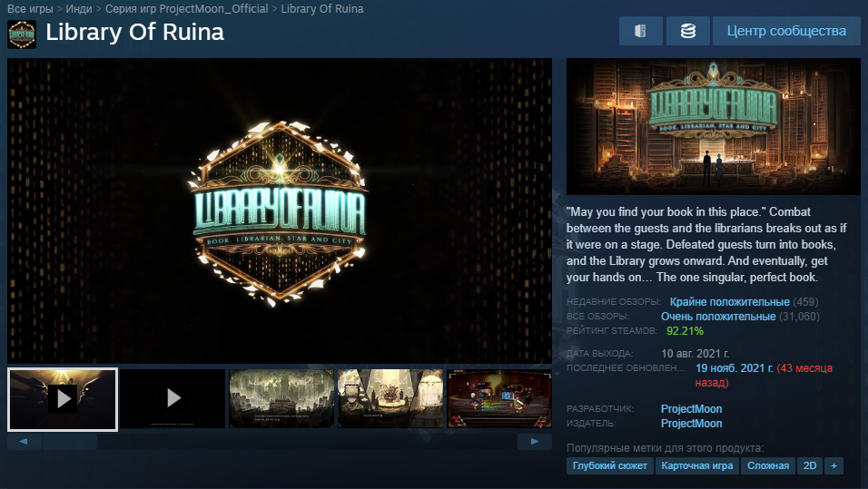The image size is (868, 489).
Task: Select the ruined city screenshot thumbnail
Action: pyautogui.click(x=281, y=398)
